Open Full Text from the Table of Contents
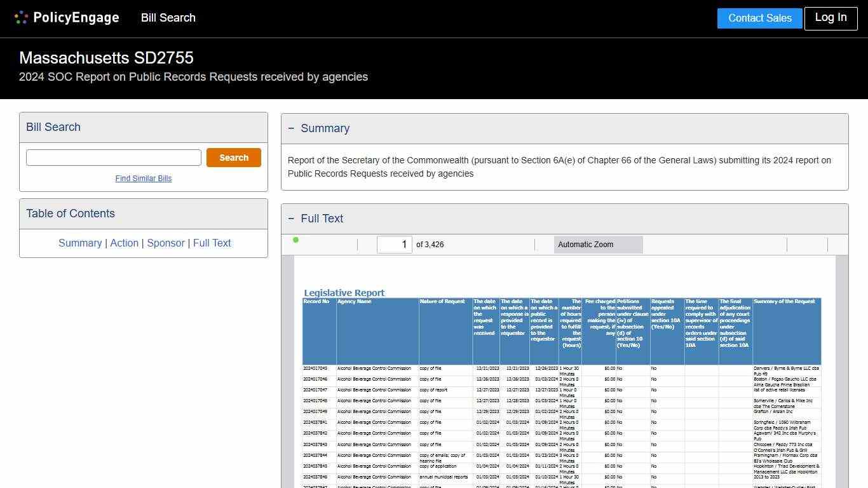 pyautogui.click(x=212, y=243)
